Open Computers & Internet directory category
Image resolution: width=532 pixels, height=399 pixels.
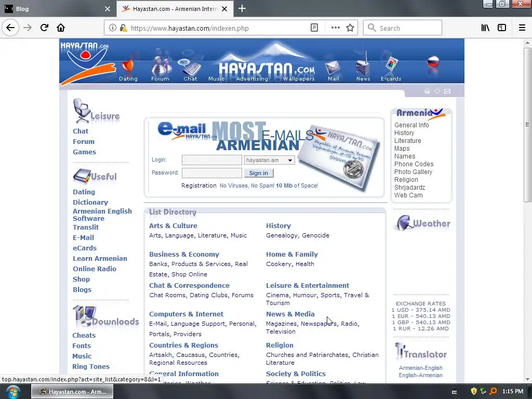pyautogui.click(x=186, y=314)
